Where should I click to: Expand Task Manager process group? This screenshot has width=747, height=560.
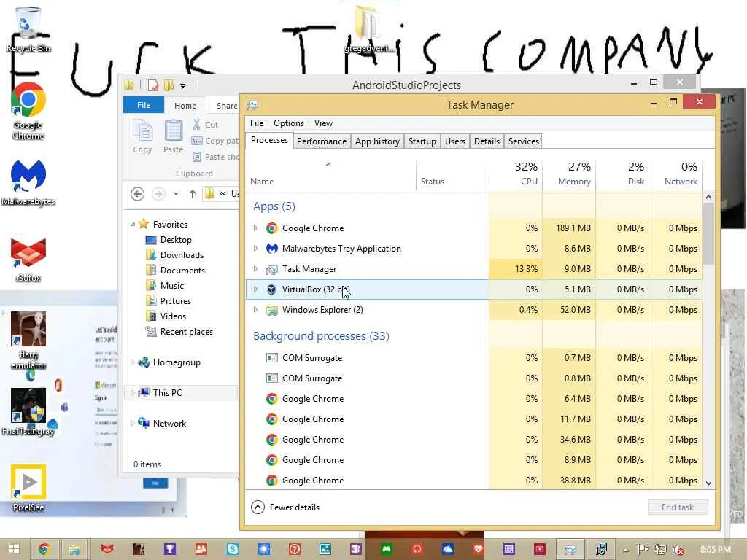(256, 269)
